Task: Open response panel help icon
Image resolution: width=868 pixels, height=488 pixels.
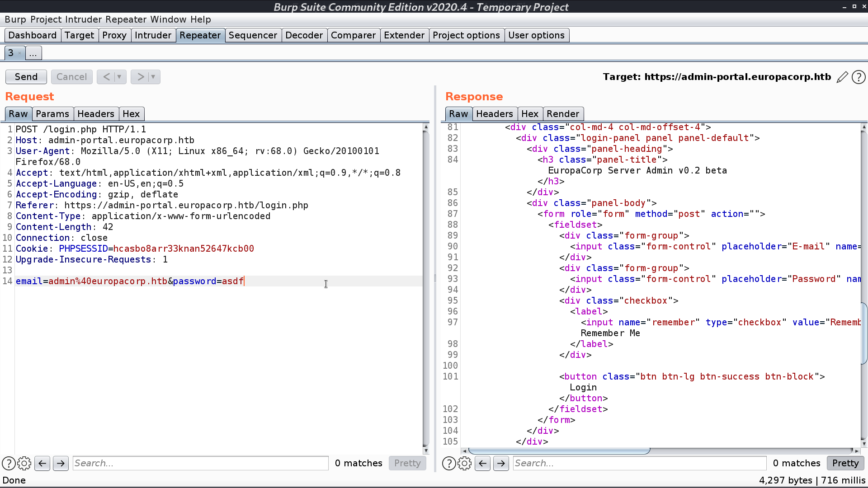Action: 449,463
